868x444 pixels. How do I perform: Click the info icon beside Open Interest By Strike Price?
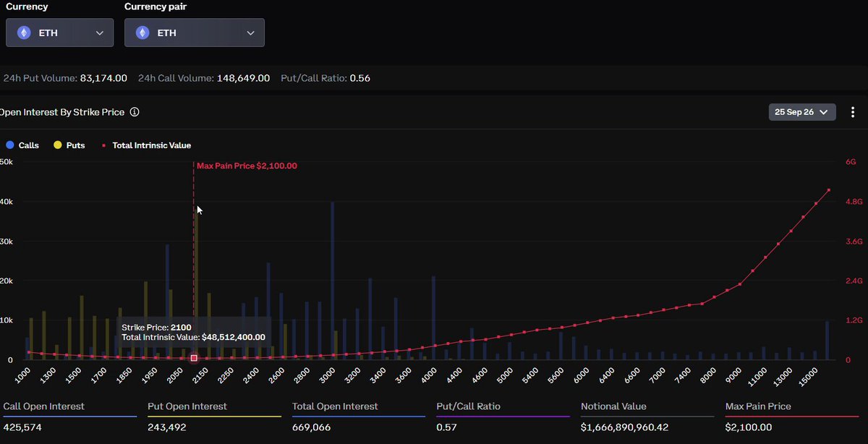(x=135, y=112)
